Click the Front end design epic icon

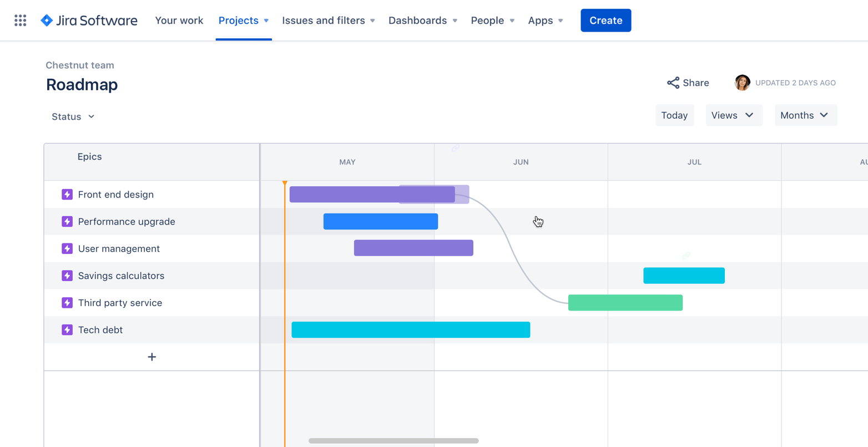67,194
